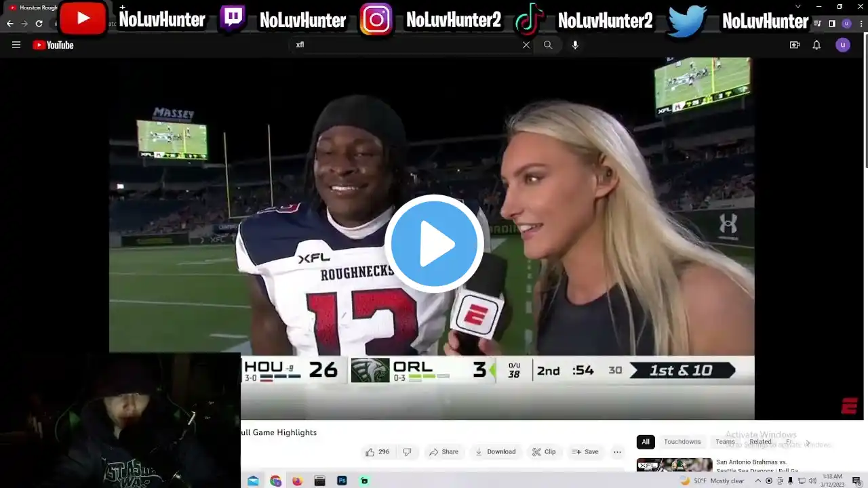The width and height of the screenshot is (868, 488).
Task: Dislike this video
Action: [x=408, y=452]
